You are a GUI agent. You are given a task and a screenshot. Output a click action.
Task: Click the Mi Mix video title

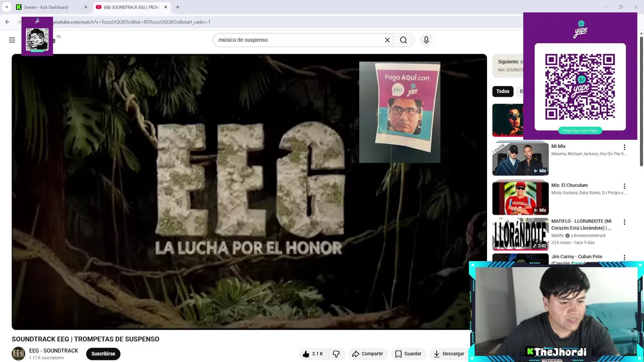pyautogui.click(x=558, y=146)
